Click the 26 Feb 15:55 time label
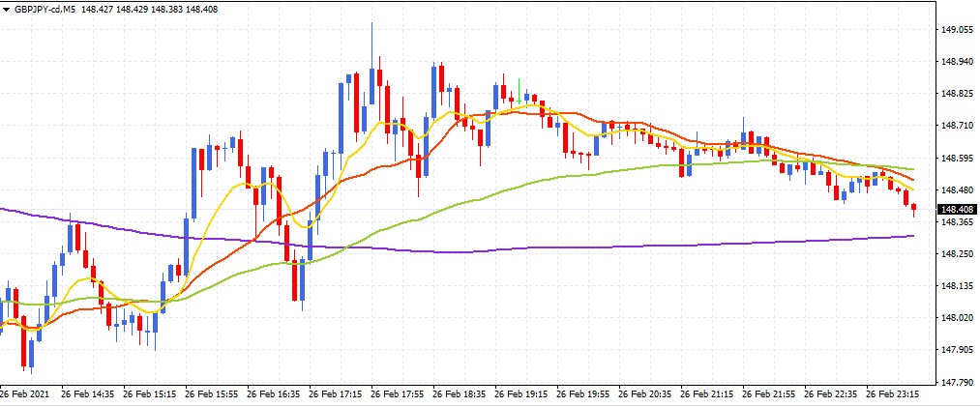Viewport: 980px width, 407px height. 212,394
